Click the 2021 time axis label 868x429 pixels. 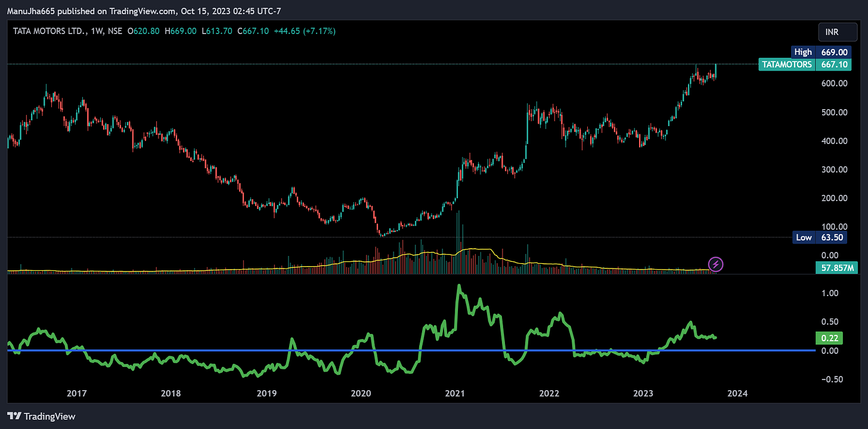click(455, 393)
